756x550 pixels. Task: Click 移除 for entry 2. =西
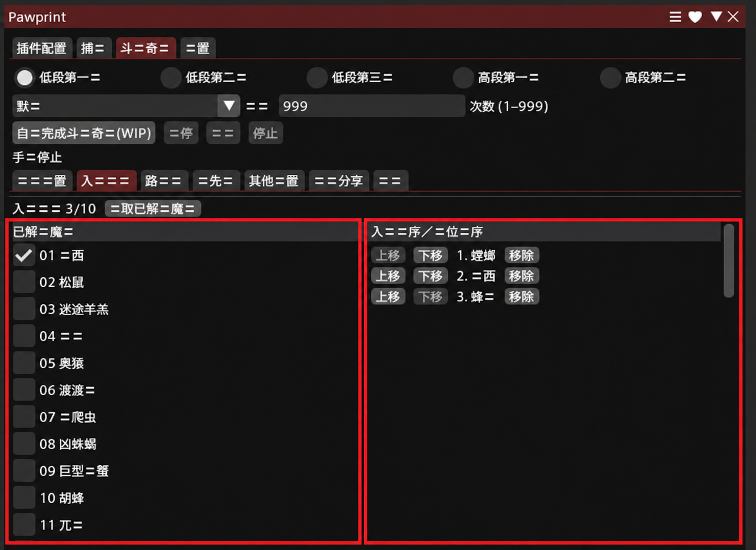pos(521,276)
